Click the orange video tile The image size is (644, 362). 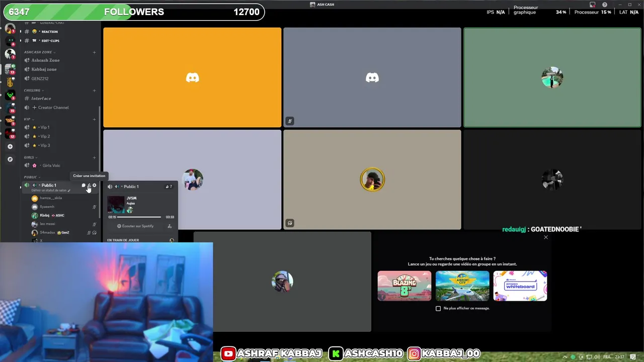pos(192,77)
